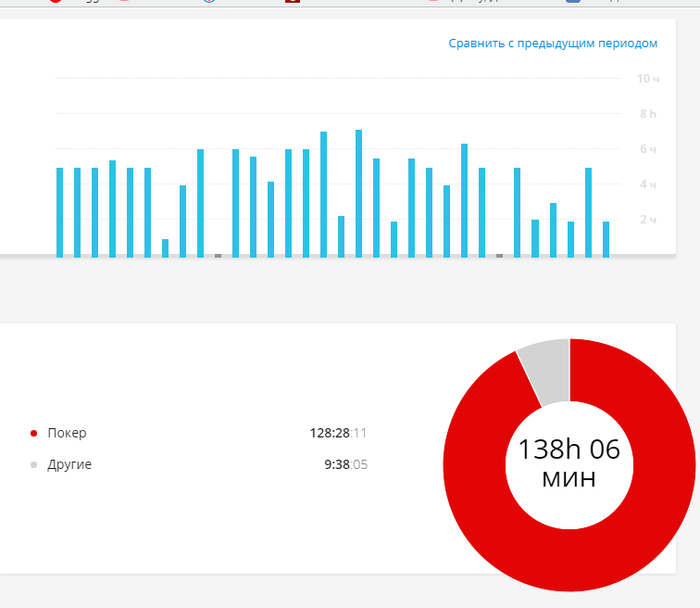The width and height of the screenshot is (700, 608).
Task: Select the 'Покер' legend label
Action: [67, 433]
